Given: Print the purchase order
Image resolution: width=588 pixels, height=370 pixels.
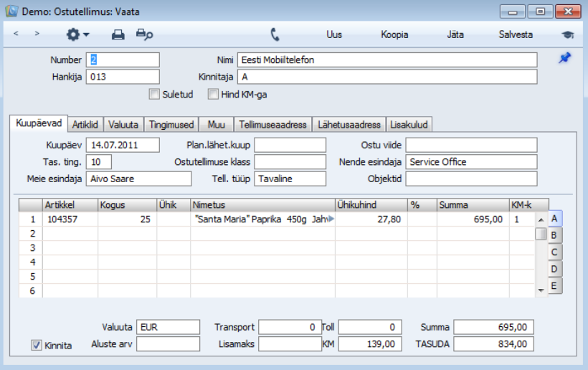Looking at the screenshot, I should (x=118, y=34).
